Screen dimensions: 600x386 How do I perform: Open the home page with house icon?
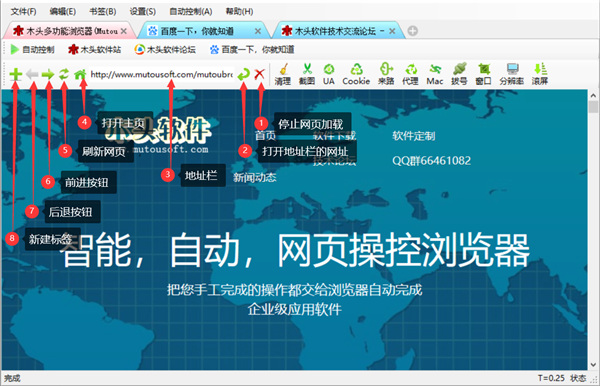[80, 74]
